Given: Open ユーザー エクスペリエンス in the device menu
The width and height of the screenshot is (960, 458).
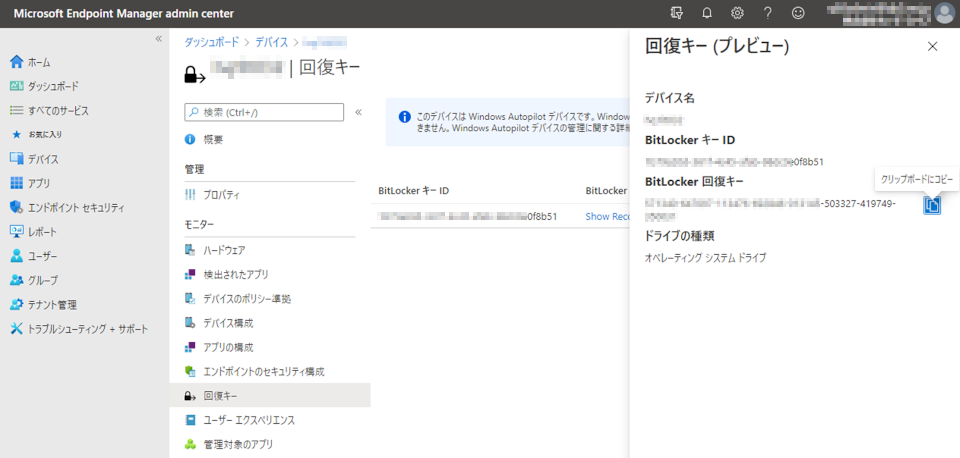Looking at the screenshot, I should coord(240,420).
